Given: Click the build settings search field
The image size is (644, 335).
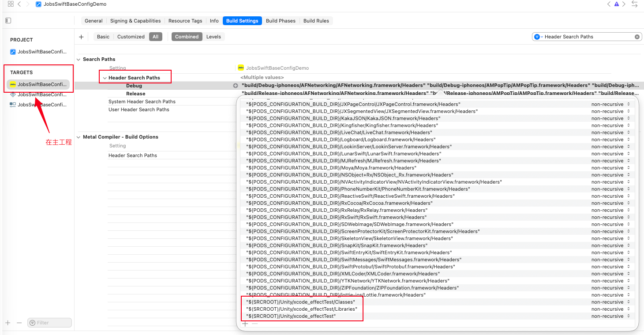Looking at the screenshot, I should pos(587,37).
